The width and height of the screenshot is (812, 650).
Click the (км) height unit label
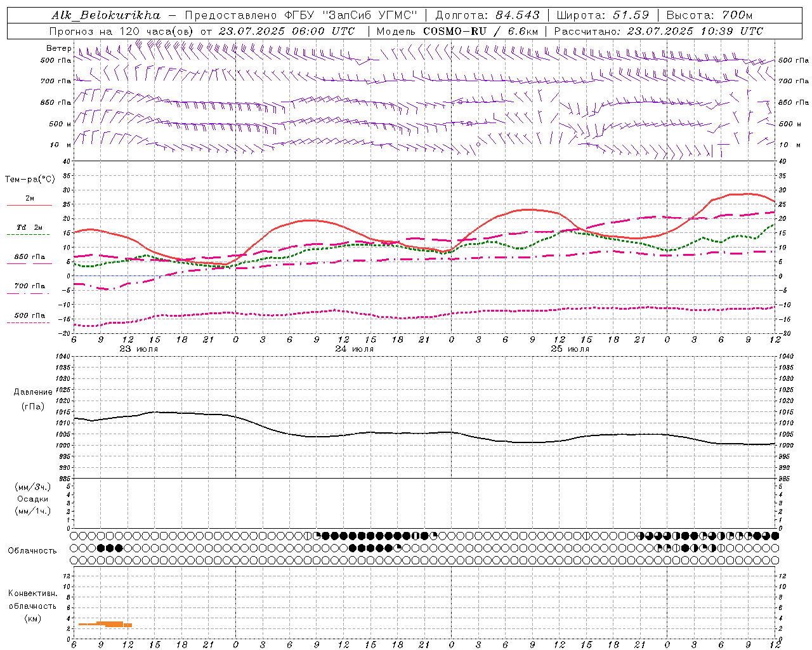(32, 618)
